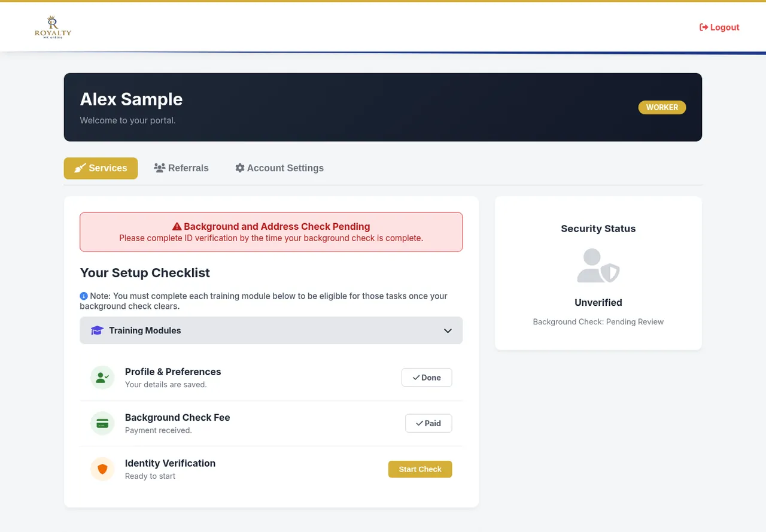Click the Profile & Preferences user icon
766x532 pixels.
102,378
